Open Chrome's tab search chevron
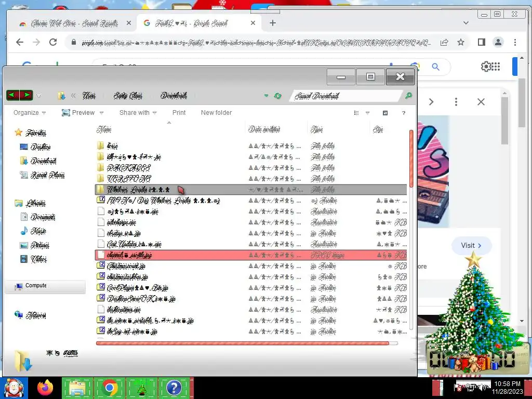Viewport: 532px width, 399px height. click(x=466, y=23)
